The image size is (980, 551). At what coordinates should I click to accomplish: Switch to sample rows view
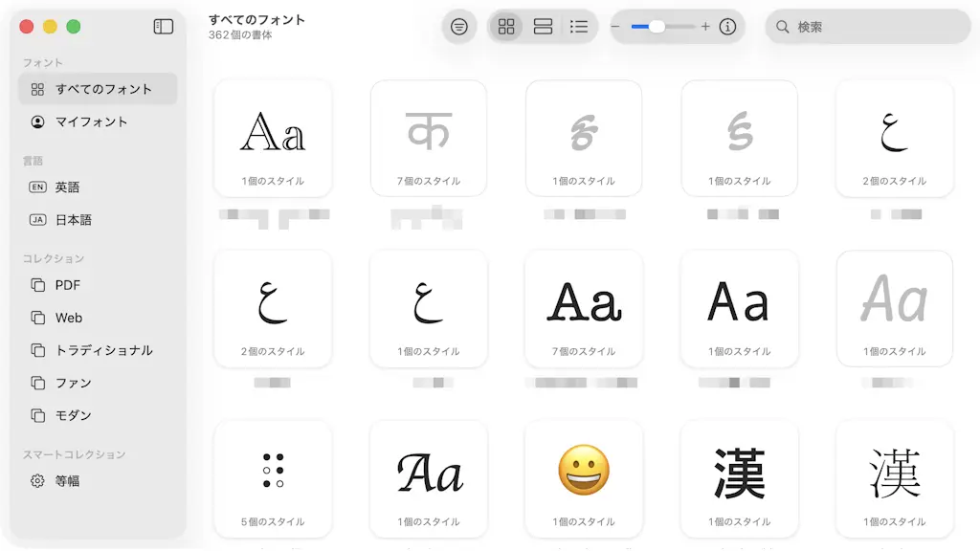(x=543, y=27)
